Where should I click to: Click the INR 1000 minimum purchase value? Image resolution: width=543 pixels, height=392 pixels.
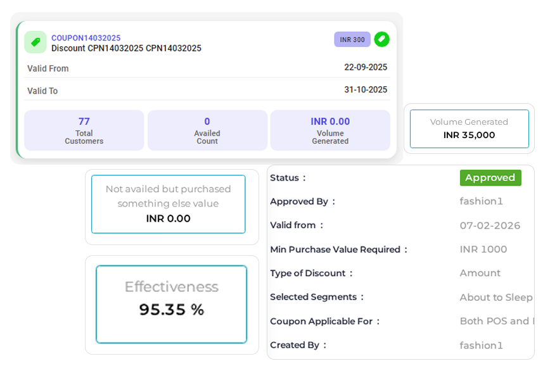click(483, 250)
